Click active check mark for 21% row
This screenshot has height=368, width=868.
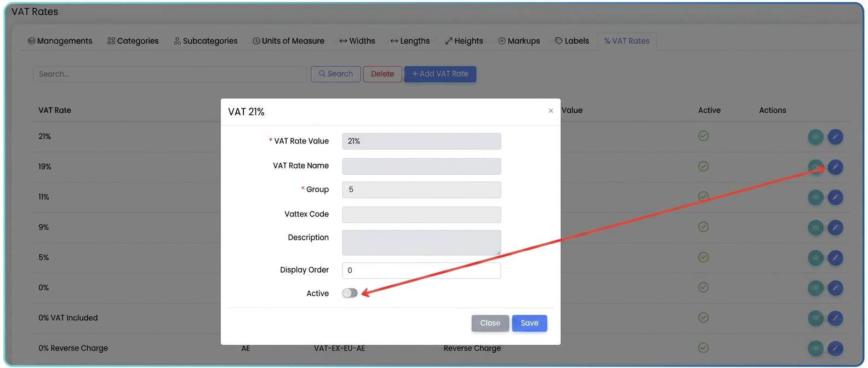pyautogui.click(x=704, y=136)
